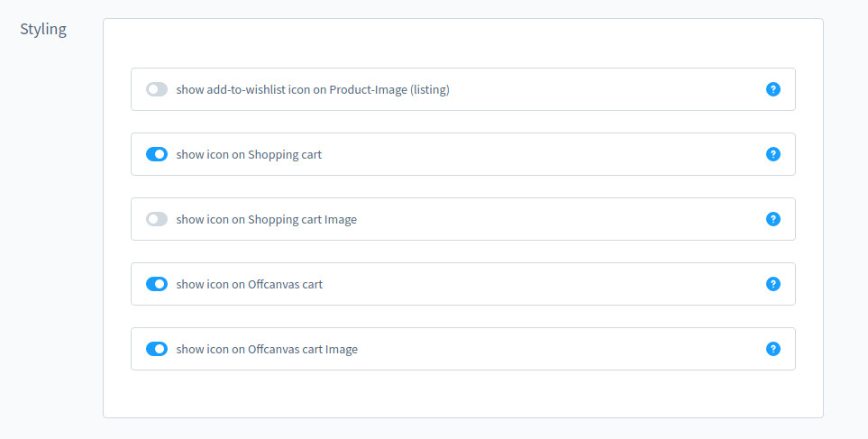Open help icon beside Offcanvas cart option

772,284
